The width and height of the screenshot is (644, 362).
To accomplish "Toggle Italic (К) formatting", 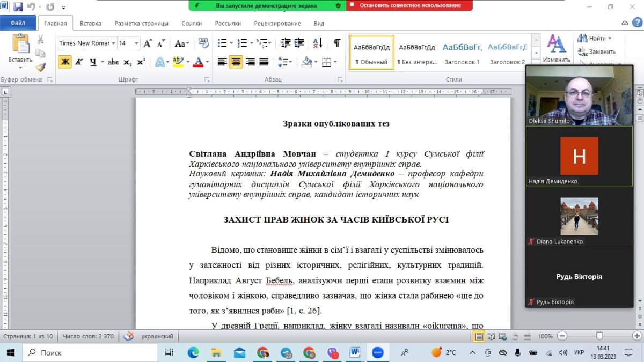I will tap(79, 62).
